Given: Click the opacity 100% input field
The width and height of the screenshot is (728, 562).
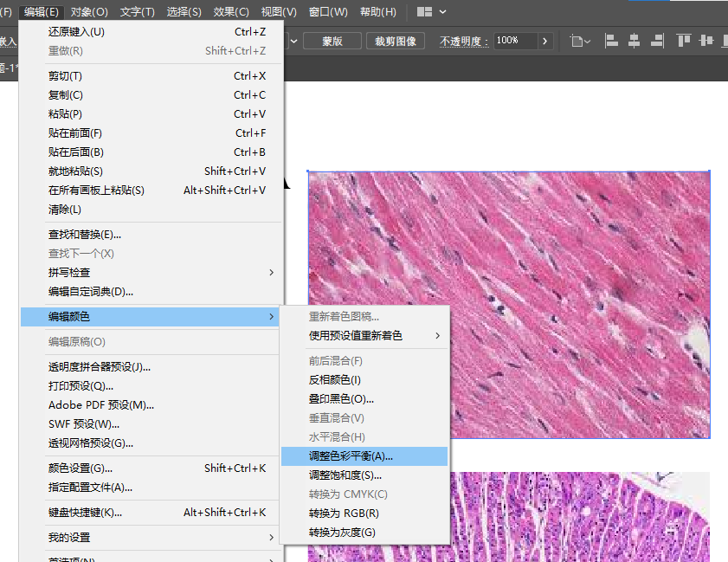Looking at the screenshot, I should coord(516,41).
